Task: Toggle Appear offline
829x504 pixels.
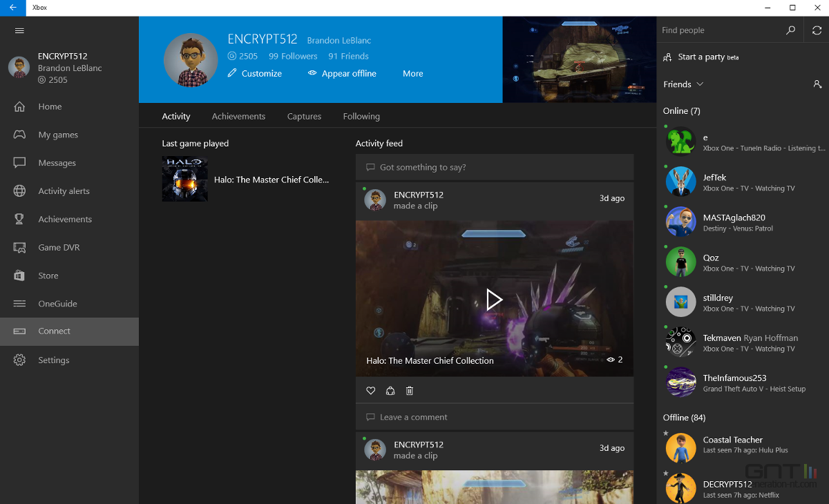Action: pyautogui.click(x=342, y=73)
